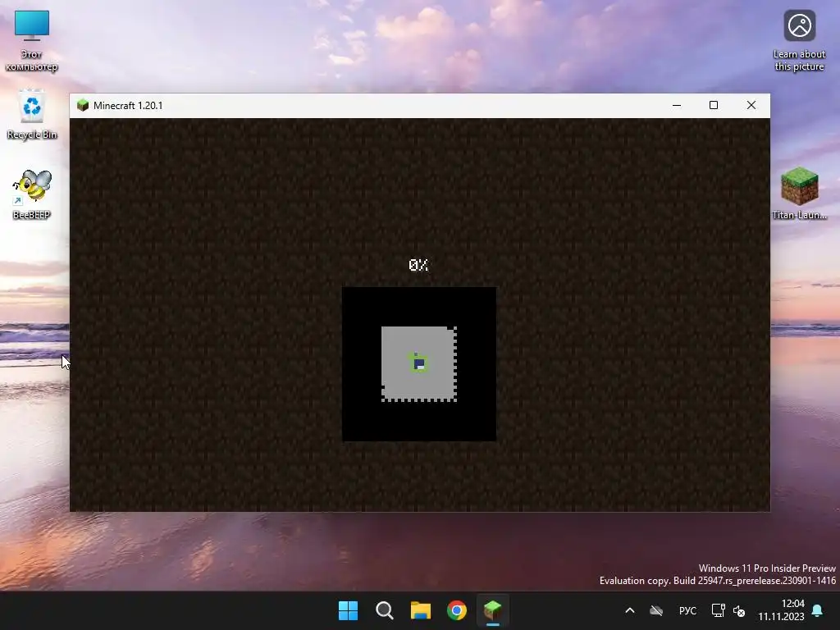Select the Recycle Bin desktop icon
Viewport: 840px width, 630px height.
coord(32,115)
